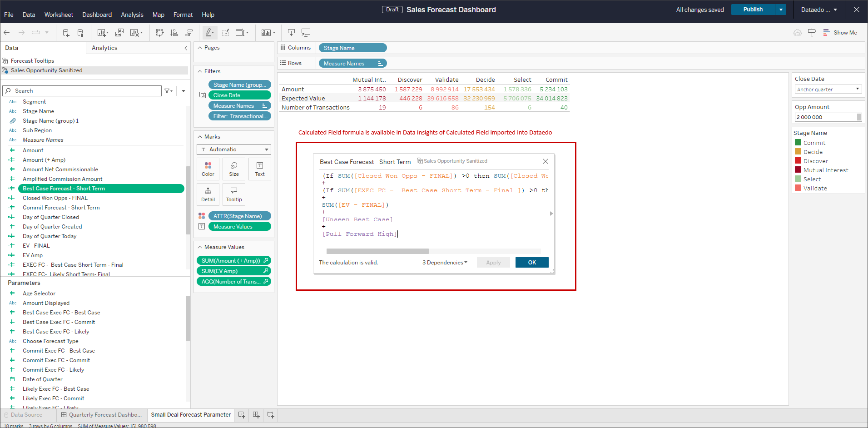868x428 pixels.
Task: Open the File menu
Action: pyautogui.click(x=9, y=15)
